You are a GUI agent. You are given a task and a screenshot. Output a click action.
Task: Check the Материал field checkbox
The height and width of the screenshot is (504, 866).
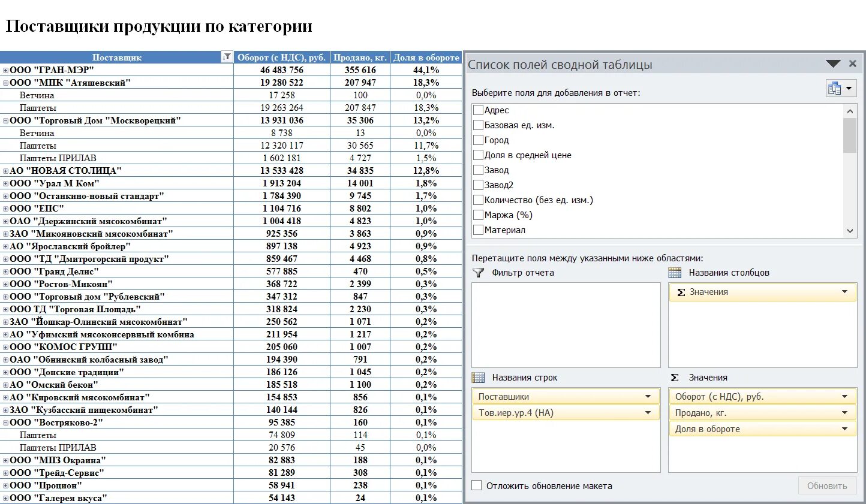tap(478, 230)
